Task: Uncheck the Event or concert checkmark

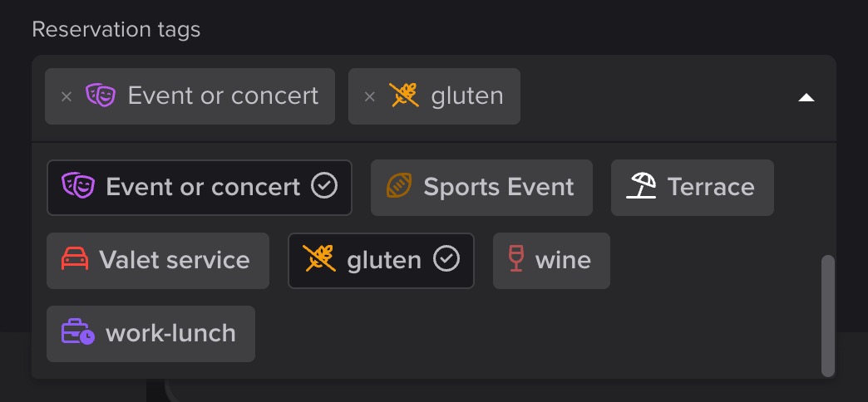Action: pos(324,187)
